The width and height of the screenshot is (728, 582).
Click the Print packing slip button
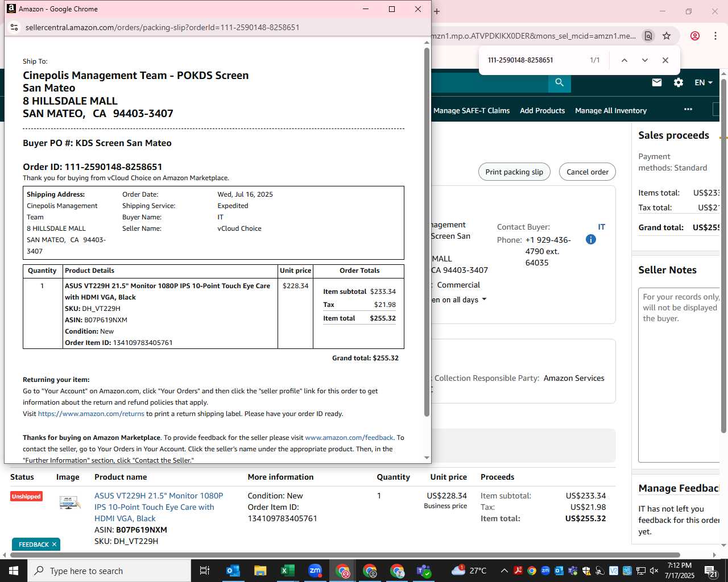coord(514,172)
